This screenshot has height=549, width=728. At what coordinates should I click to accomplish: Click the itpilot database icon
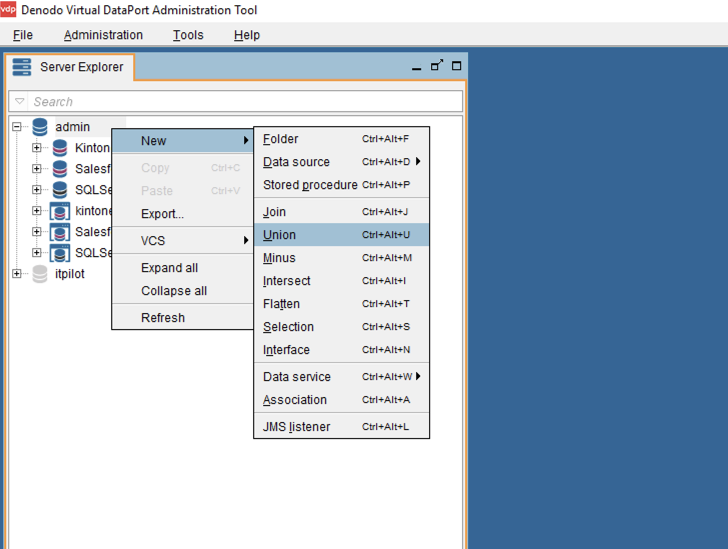(x=40, y=274)
